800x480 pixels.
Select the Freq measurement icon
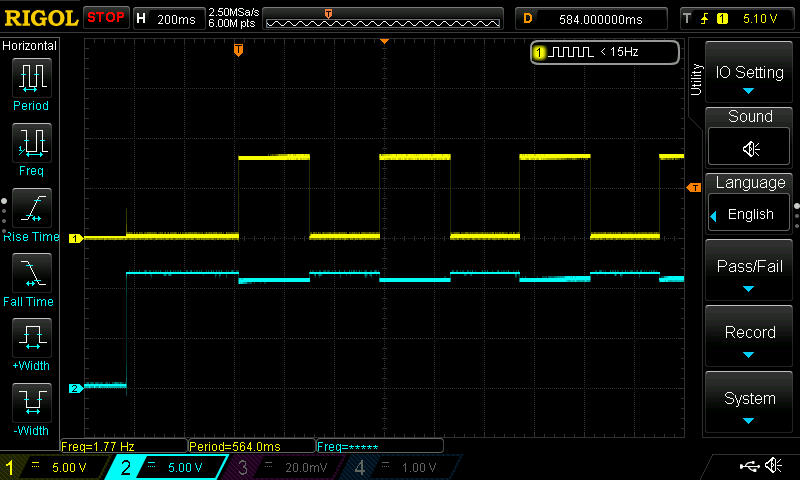point(32,143)
